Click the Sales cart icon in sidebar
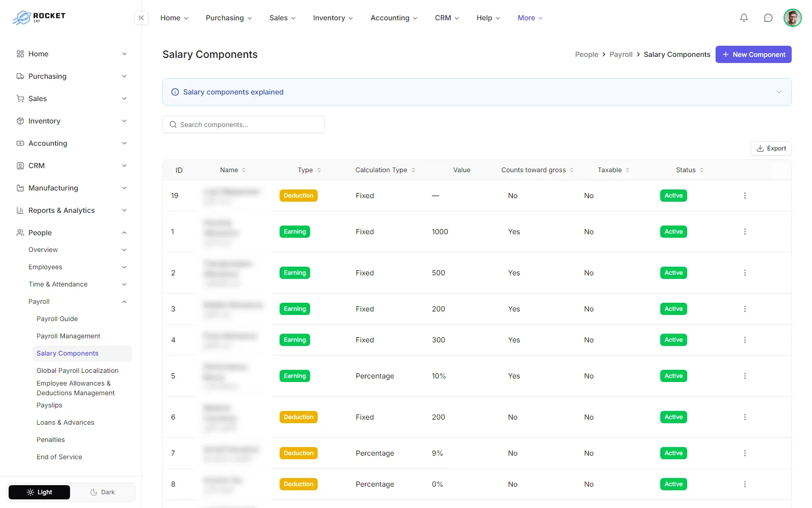 tap(20, 99)
